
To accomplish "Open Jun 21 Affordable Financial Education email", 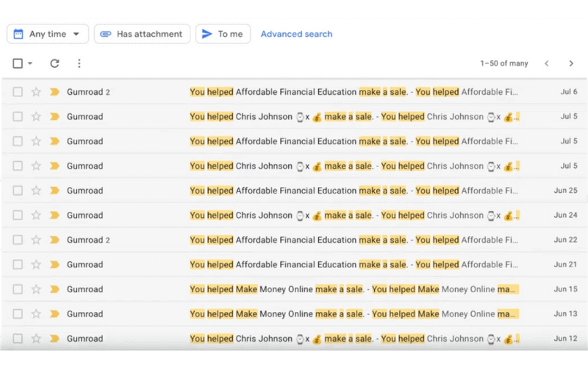I will [x=294, y=265].
